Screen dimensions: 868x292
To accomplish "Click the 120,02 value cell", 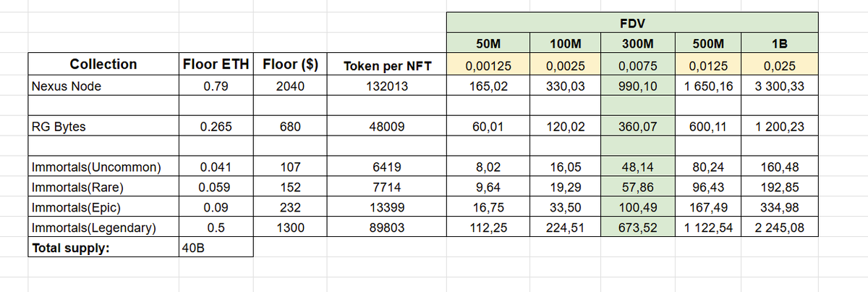I will (566, 127).
